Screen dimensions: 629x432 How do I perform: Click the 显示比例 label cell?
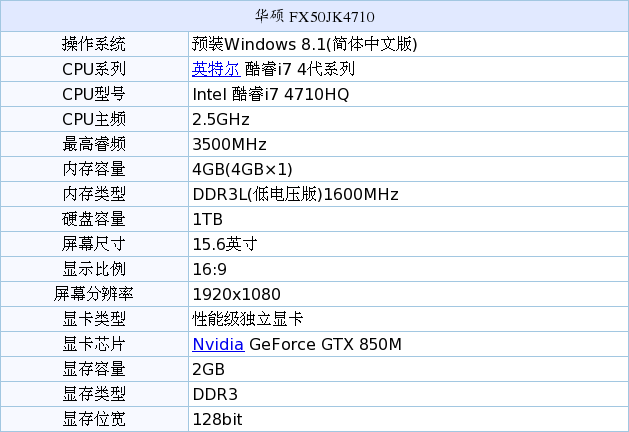(94, 269)
